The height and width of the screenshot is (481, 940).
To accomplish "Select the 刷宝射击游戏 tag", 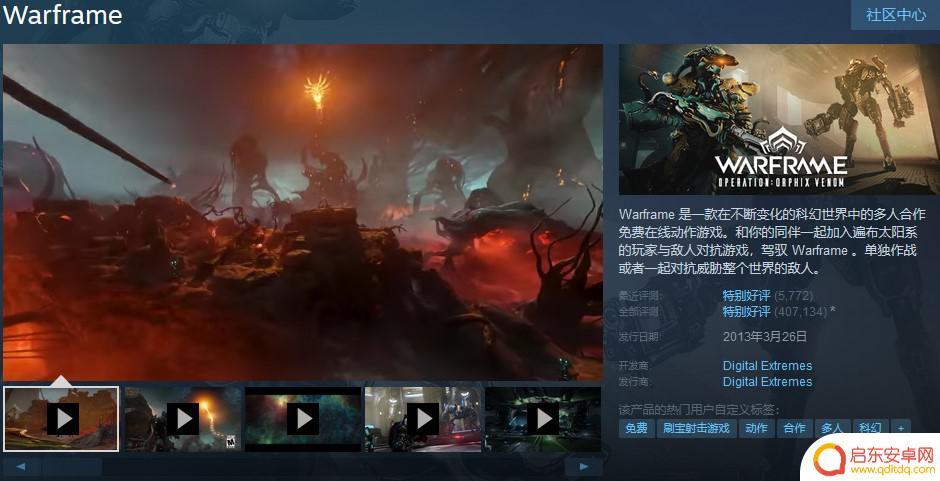I will pos(696,428).
